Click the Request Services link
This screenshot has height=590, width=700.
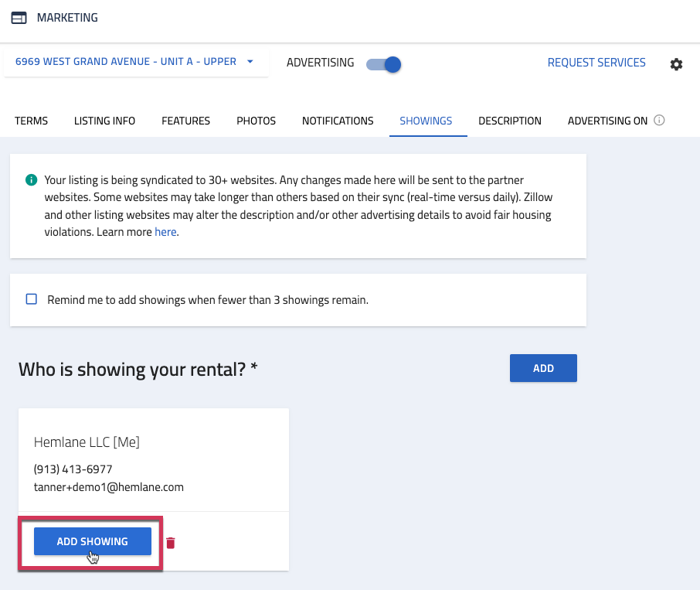pos(596,63)
